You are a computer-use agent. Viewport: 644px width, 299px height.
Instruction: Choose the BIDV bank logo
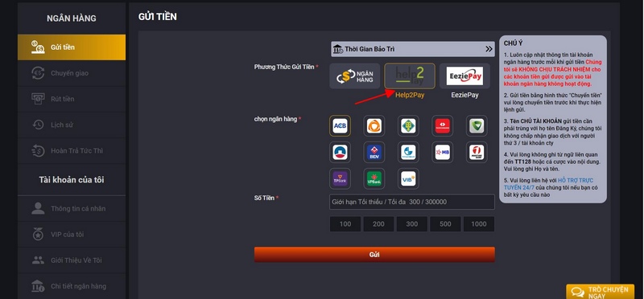point(374,152)
